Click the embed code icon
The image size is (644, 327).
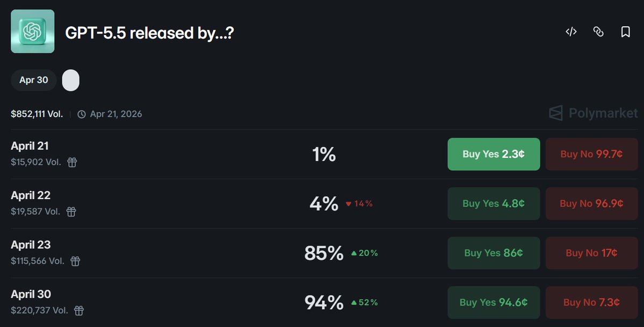[x=571, y=32]
